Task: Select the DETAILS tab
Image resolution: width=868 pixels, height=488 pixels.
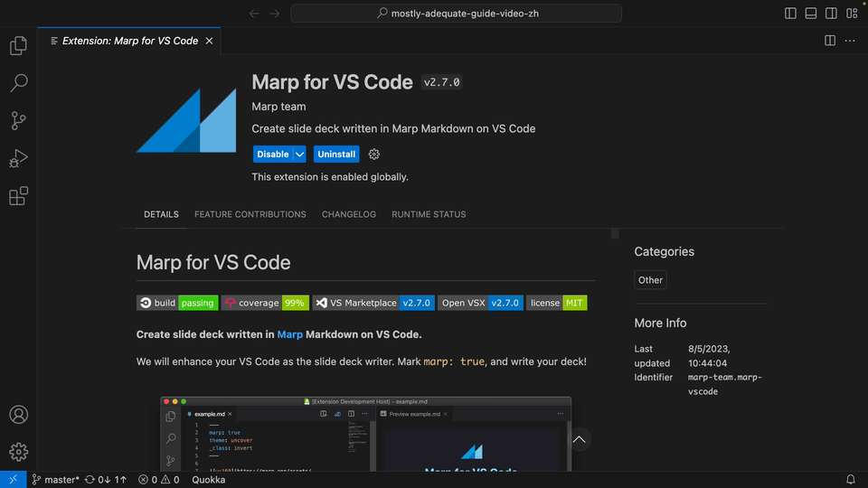Action: click(x=161, y=215)
